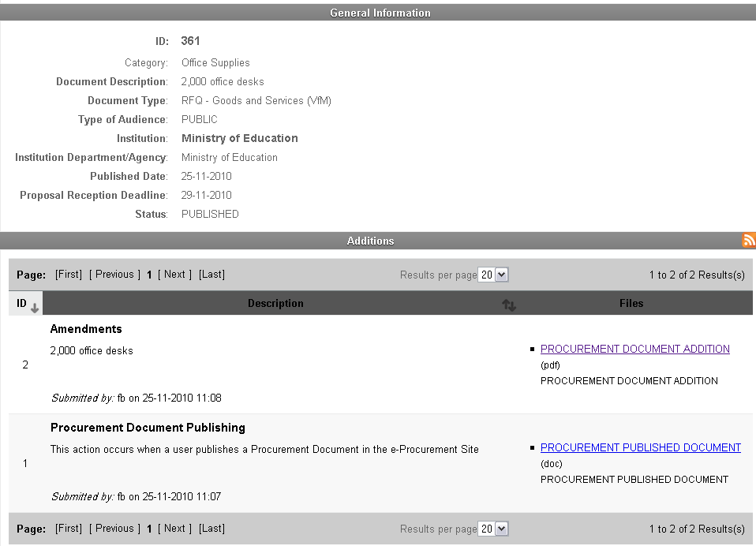This screenshot has height=546, width=756.
Task: Click the ID column sort arrow
Action: 35,306
